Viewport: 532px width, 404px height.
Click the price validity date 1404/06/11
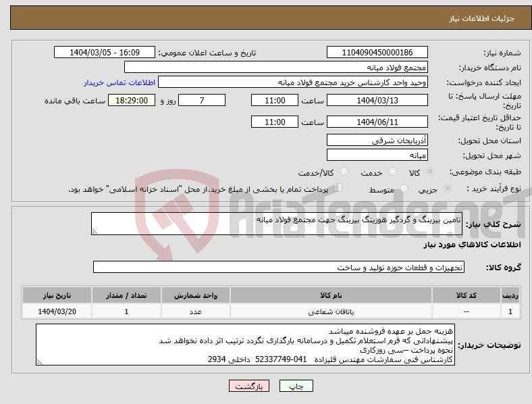pyautogui.click(x=377, y=122)
